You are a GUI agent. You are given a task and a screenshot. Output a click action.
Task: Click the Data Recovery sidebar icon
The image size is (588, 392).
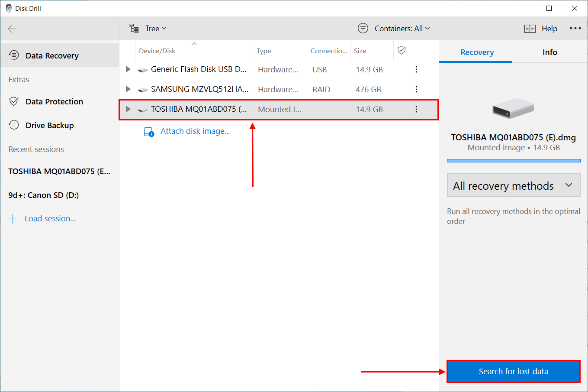point(14,55)
